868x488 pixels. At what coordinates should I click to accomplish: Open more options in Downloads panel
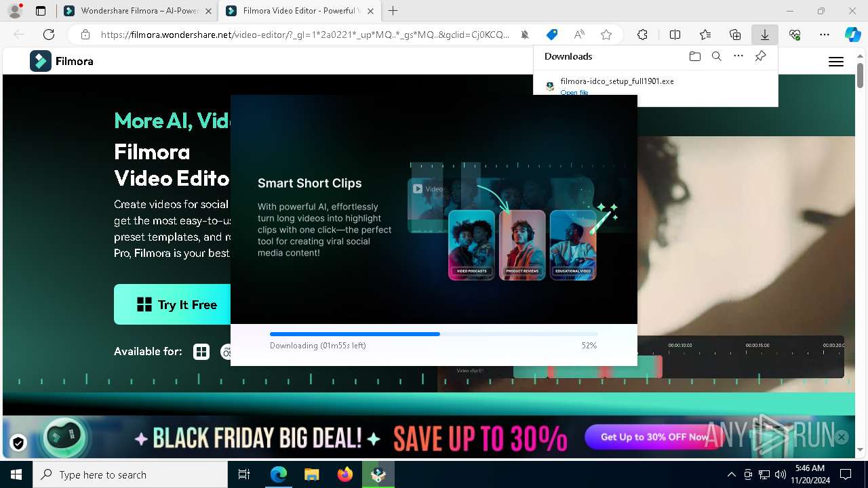[x=738, y=56]
